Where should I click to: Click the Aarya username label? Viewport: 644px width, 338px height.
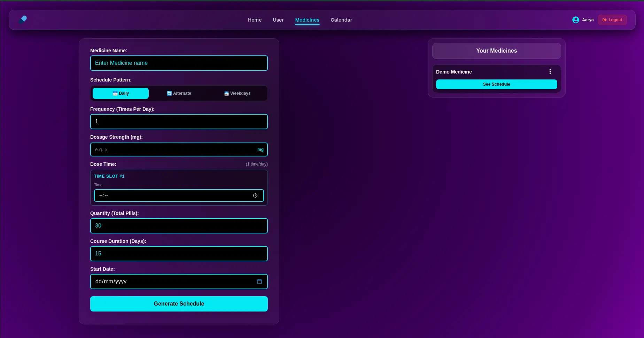588,20
